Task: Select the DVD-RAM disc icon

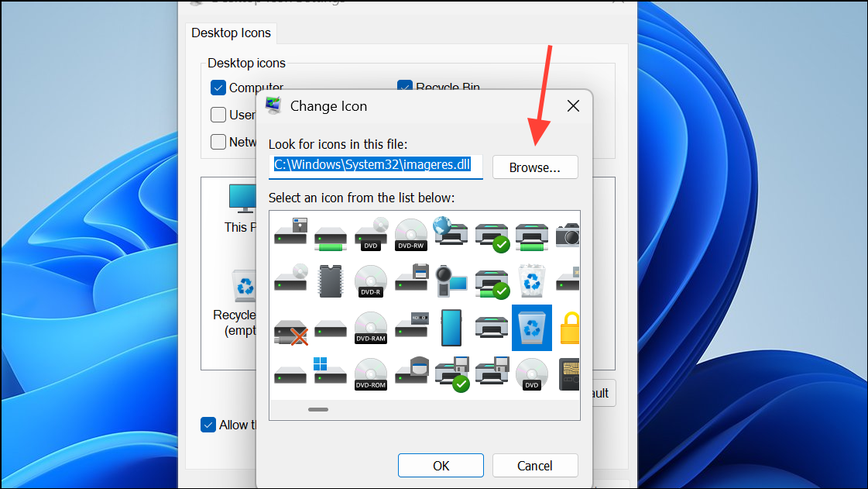Action: [371, 328]
